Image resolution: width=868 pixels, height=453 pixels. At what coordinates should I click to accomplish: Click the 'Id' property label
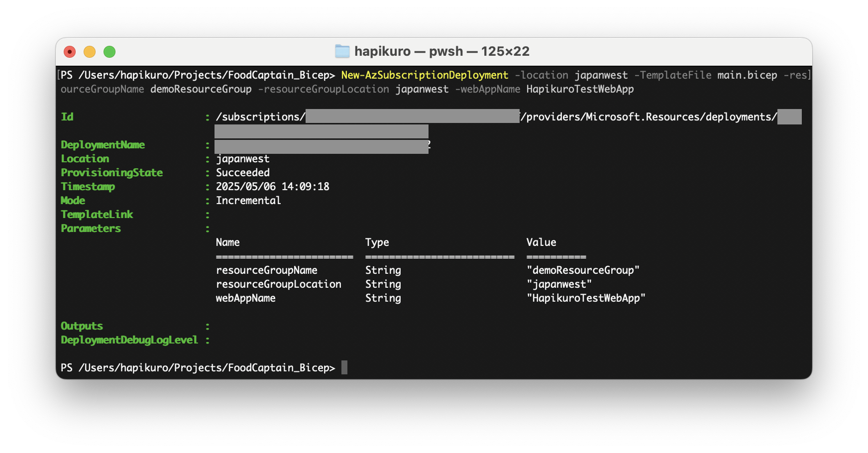pyautogui.click(x=67, y=117)
